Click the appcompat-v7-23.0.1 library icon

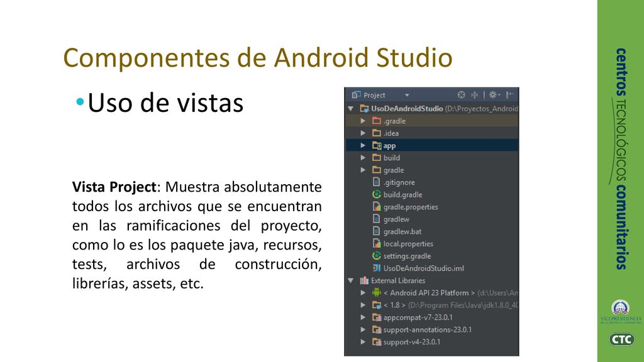377,317
